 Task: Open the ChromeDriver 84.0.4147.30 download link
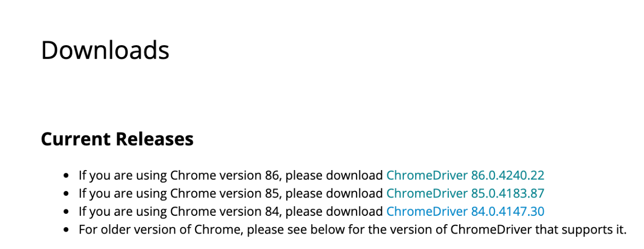(x=465, y=212)
